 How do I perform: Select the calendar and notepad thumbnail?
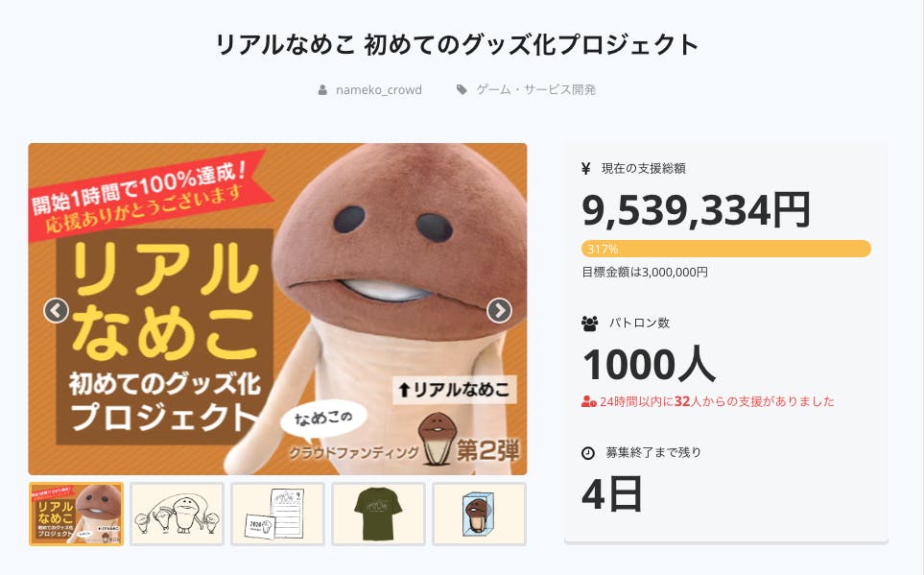277,515
